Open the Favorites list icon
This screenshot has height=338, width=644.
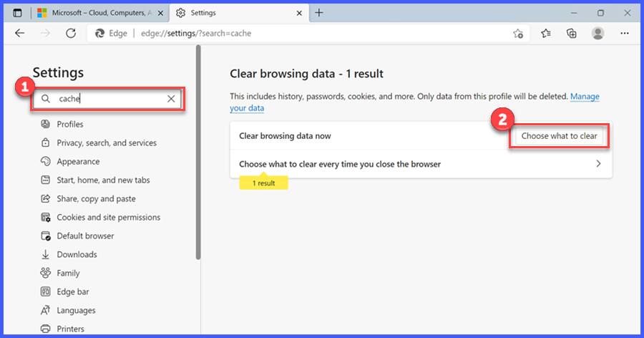(x=546, y=34)
